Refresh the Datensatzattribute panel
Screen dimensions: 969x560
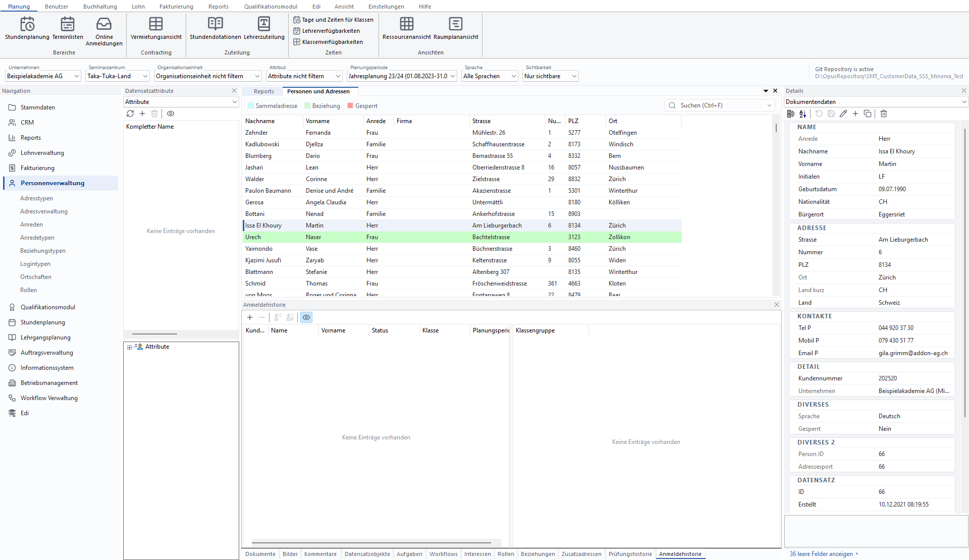(130, 114)
